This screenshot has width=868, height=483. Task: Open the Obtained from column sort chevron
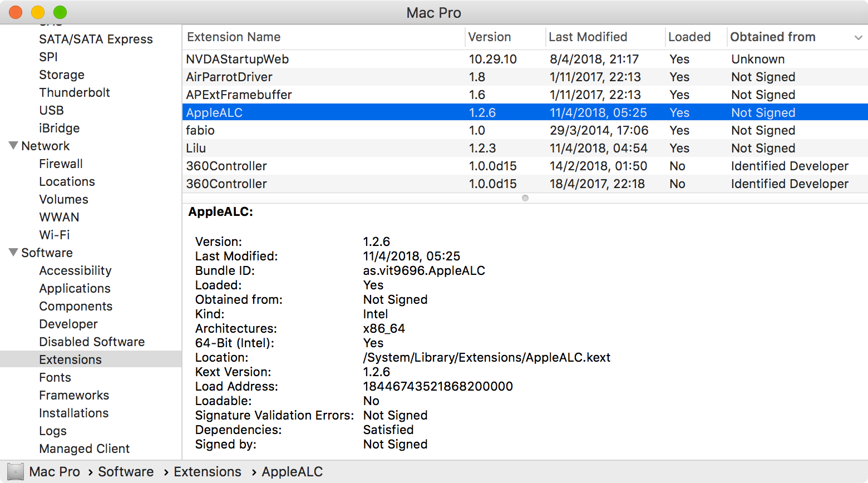(x=858, y=37)
